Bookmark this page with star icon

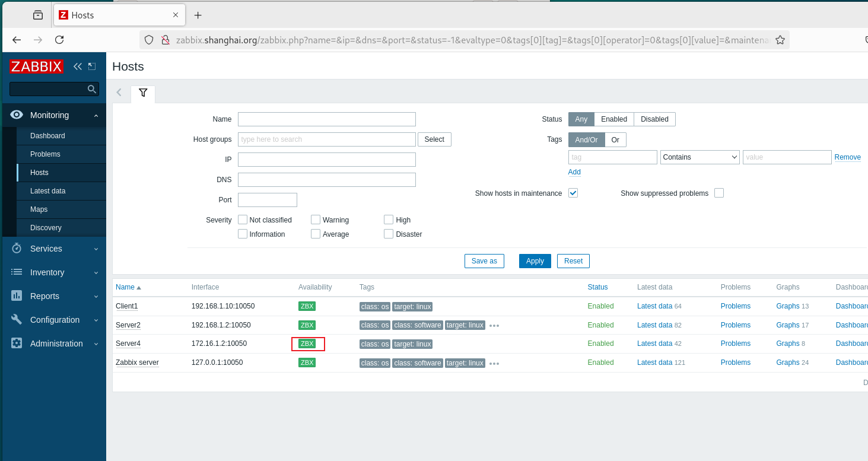pyautogui.click(x=780, y=40)
